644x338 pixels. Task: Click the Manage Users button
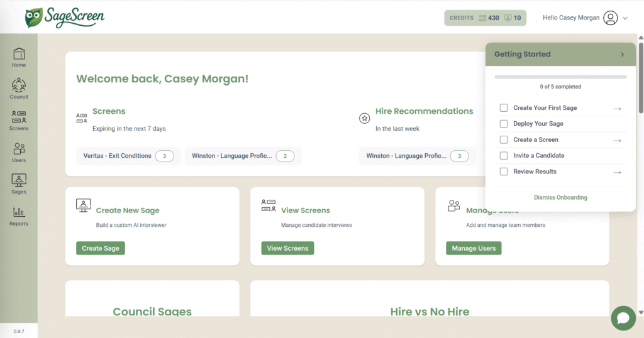(474, 248)
